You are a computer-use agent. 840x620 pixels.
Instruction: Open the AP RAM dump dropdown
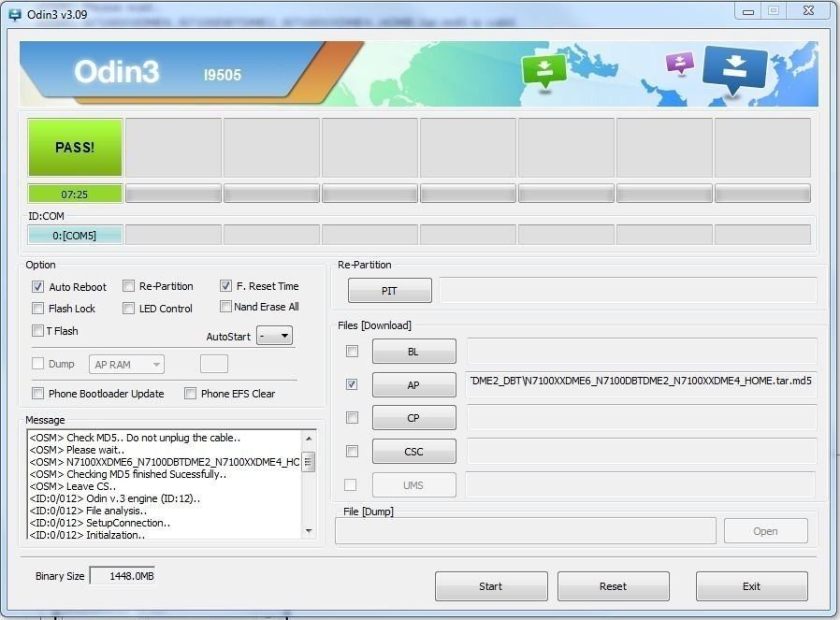(x=126, y=365)
